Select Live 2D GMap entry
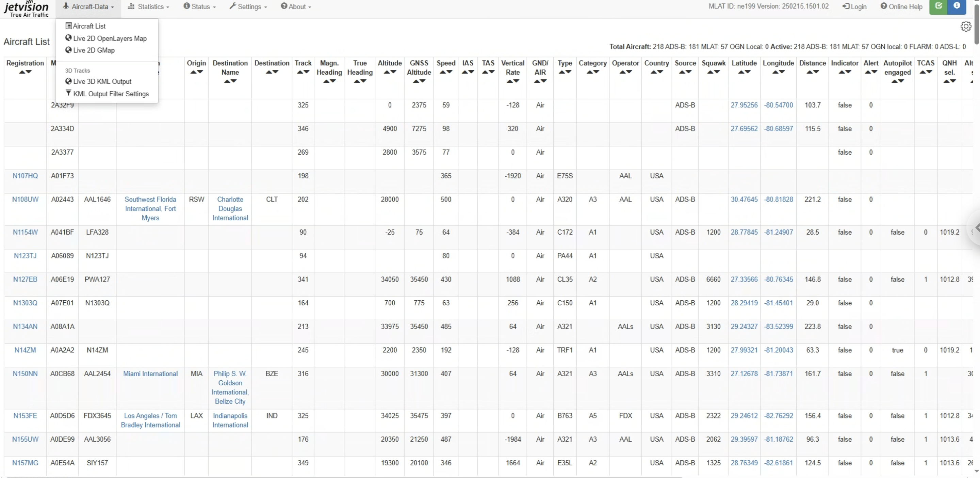980x478 pixels. tap(90, 50)
